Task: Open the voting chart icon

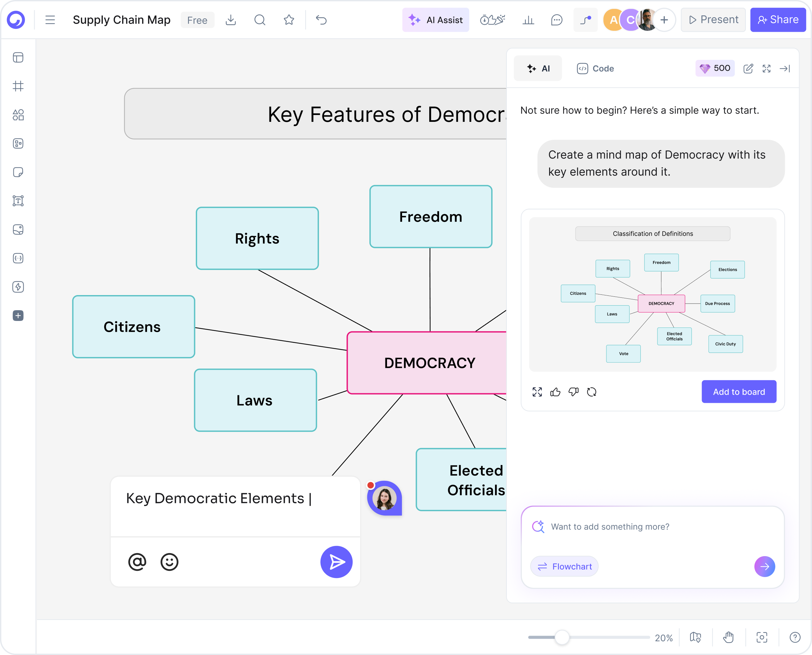Action: [x=528, y=20]
